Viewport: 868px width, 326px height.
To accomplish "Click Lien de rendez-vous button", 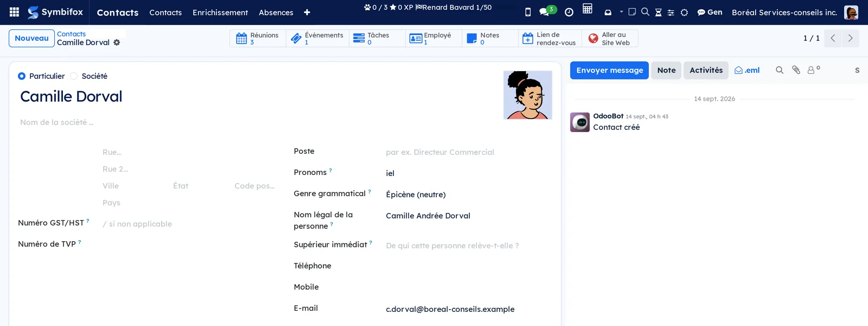I will 550,38.
